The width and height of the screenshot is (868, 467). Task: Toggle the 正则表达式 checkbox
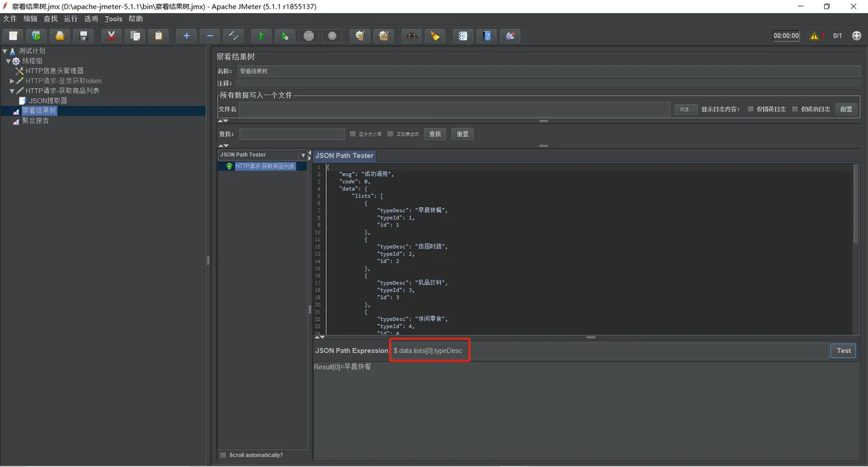tap(391, 134)
